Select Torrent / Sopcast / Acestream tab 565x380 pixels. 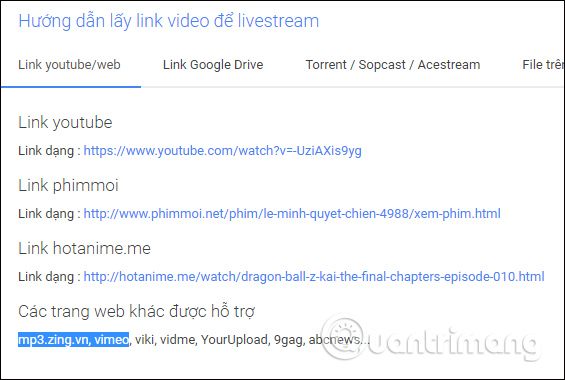tap(393, 65)
